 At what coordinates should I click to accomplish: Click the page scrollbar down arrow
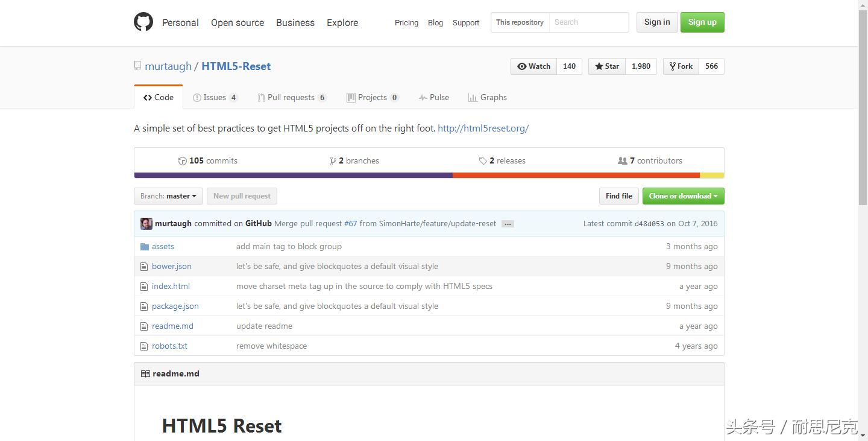[x=863, y=436]
